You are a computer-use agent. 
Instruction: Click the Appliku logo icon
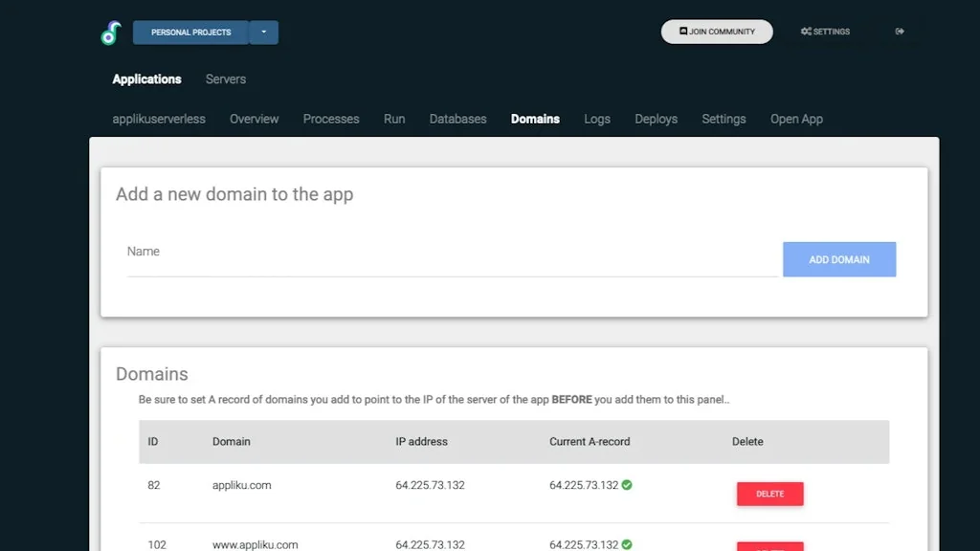coord(111,31)
